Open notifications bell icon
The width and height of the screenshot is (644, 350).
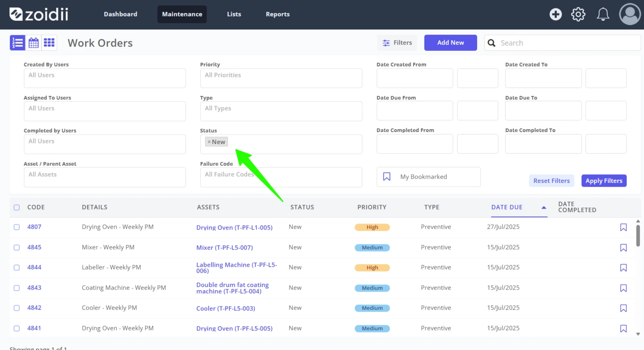click(603, 14)
